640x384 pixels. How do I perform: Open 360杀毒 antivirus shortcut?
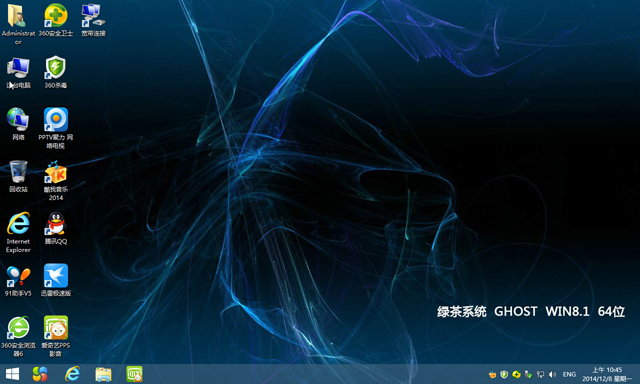[56, 73]
